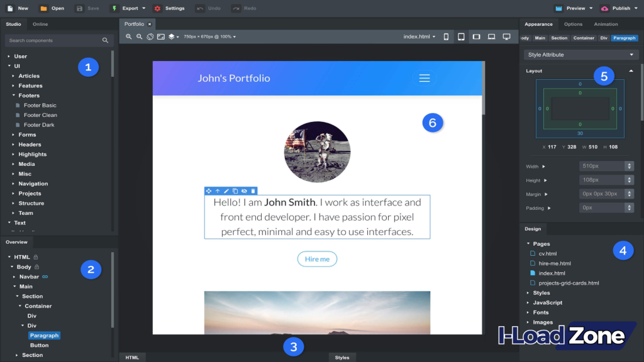Viewport: 644px width, 362px height.
Task: Switch to mobile phone preview mode
Action: pos(446,36)
